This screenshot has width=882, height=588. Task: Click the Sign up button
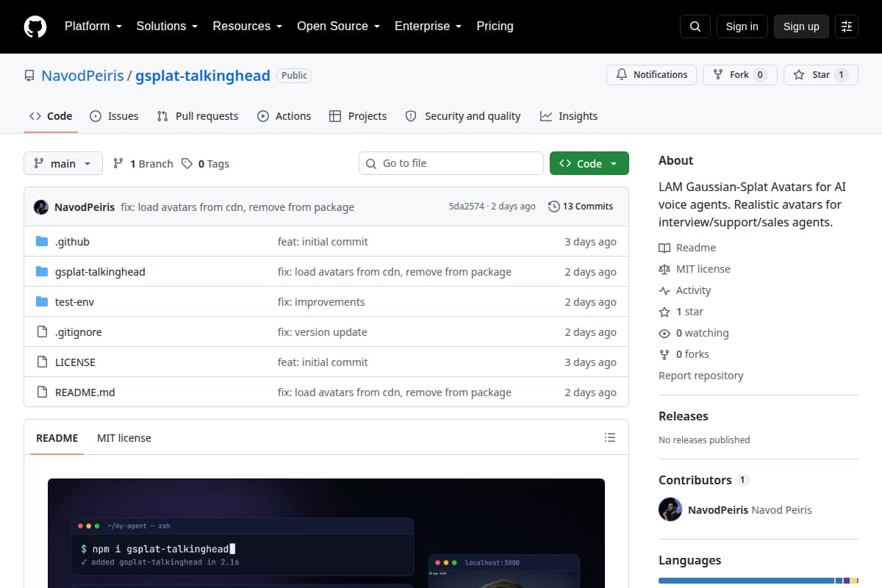(x=801, y=26)
